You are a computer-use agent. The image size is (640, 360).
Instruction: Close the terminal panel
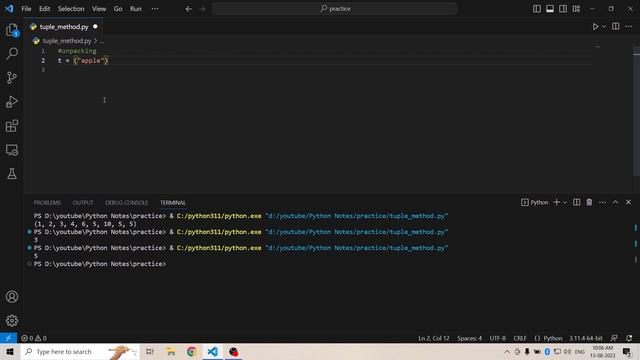[x=629, y=202]
